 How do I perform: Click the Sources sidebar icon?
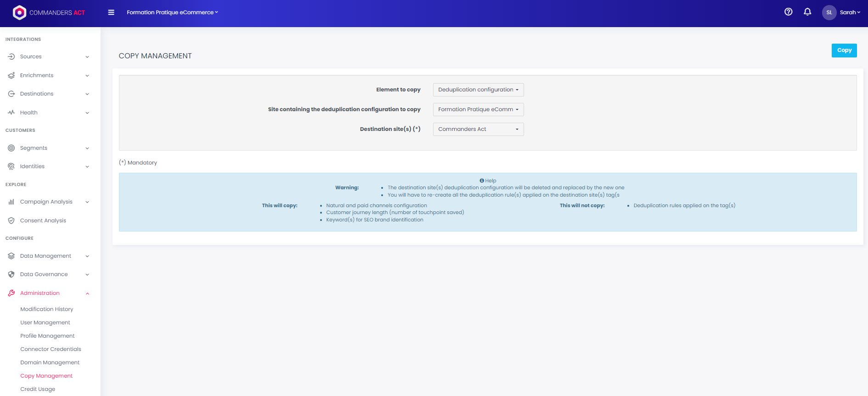tap(11, 57)
